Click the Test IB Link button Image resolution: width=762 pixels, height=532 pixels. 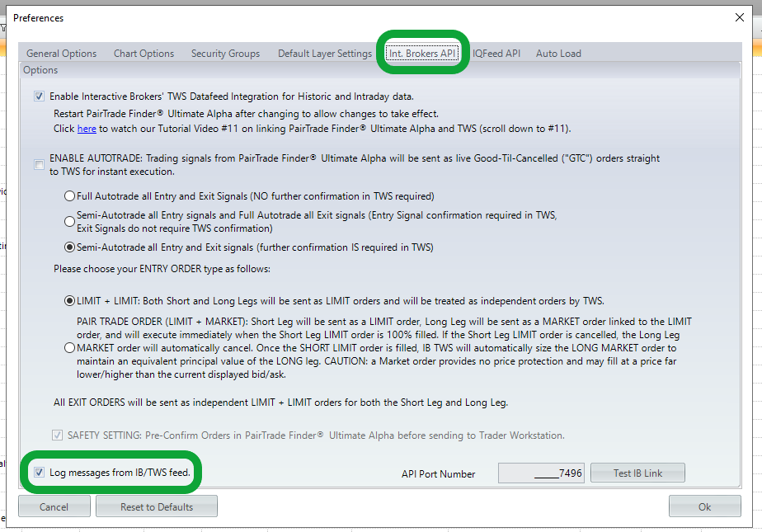(637, 473)
